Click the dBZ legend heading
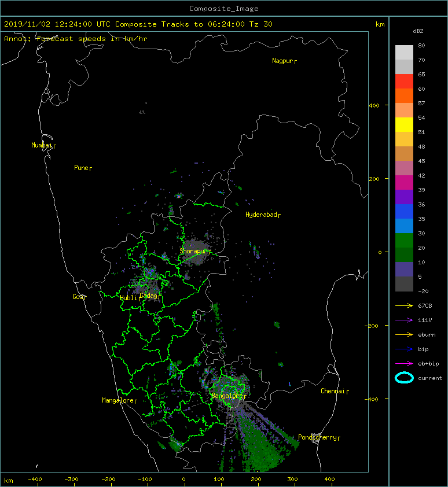Viewport: 448px width, 487px height. coord(418,31)
